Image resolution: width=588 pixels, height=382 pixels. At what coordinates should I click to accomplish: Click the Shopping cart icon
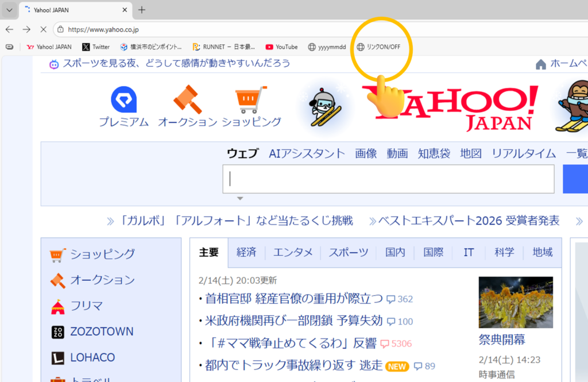pos(252,100)
